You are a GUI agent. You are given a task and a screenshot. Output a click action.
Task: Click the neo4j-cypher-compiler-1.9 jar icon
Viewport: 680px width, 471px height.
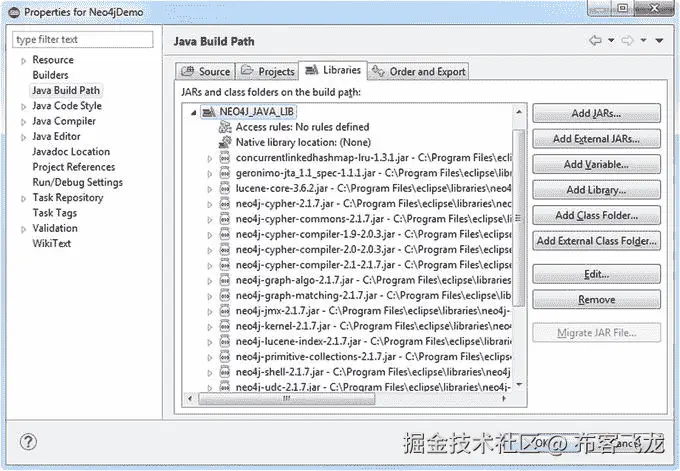coord(225,234)
